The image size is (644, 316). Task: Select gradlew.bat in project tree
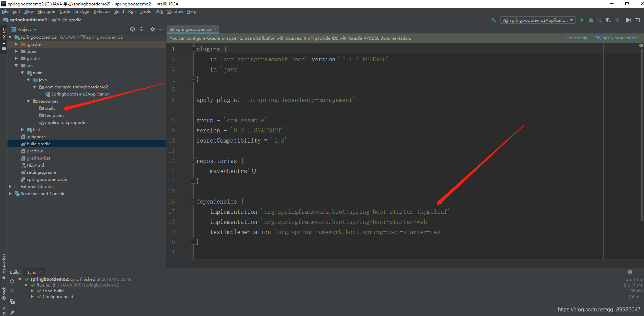[x=35, y=158]
